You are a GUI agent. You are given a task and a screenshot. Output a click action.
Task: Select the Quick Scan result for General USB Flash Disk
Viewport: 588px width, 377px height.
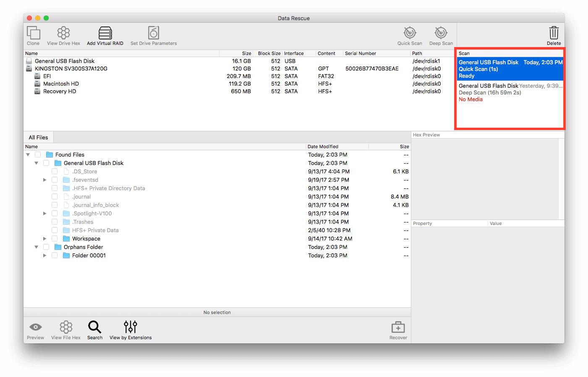click(x=510, y=69)
